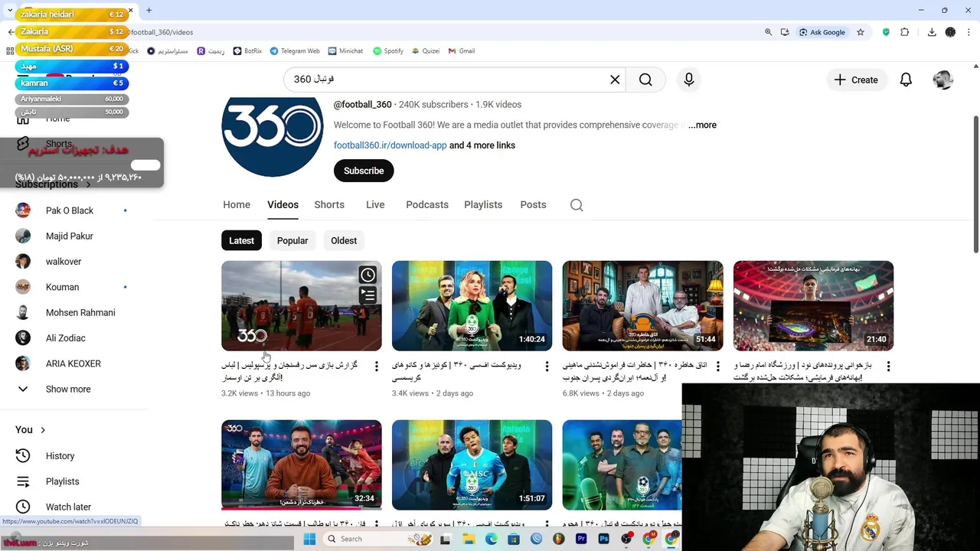Click the Windows Start button
The image size is (980, 551).
click(x=309, y=540)
